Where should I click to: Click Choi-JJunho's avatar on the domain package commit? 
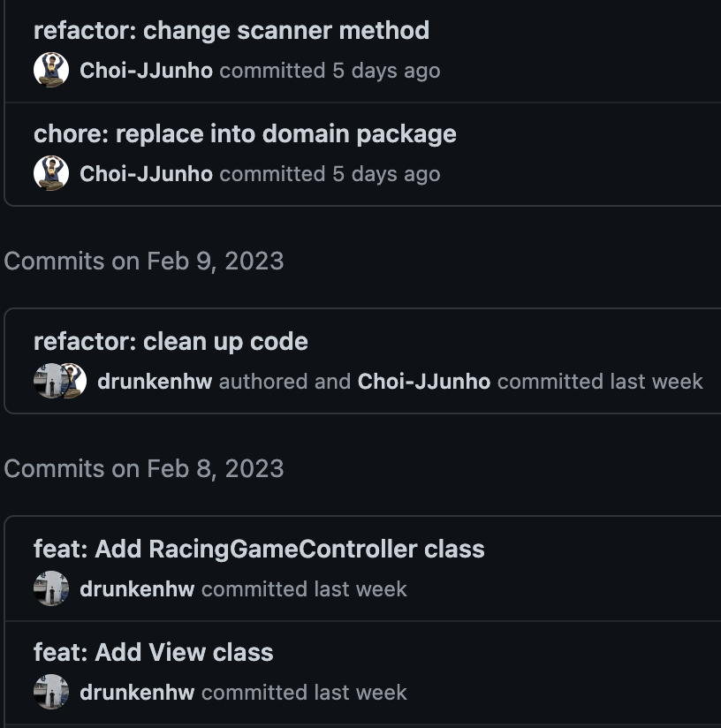point(51,174)
